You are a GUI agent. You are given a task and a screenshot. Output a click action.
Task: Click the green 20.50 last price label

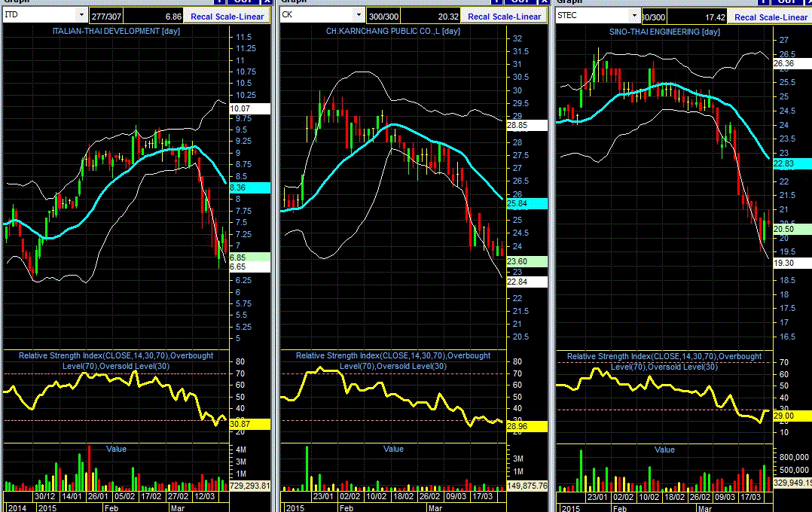tap(792, 229)
